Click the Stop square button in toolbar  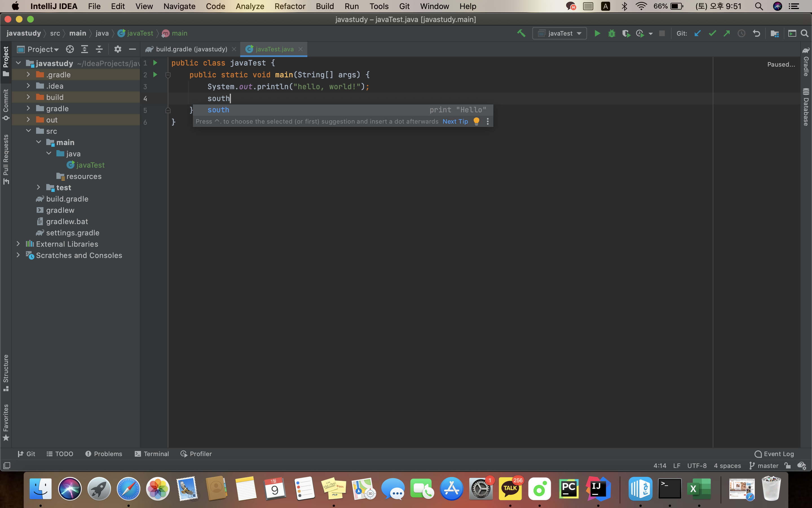(662, 33)
